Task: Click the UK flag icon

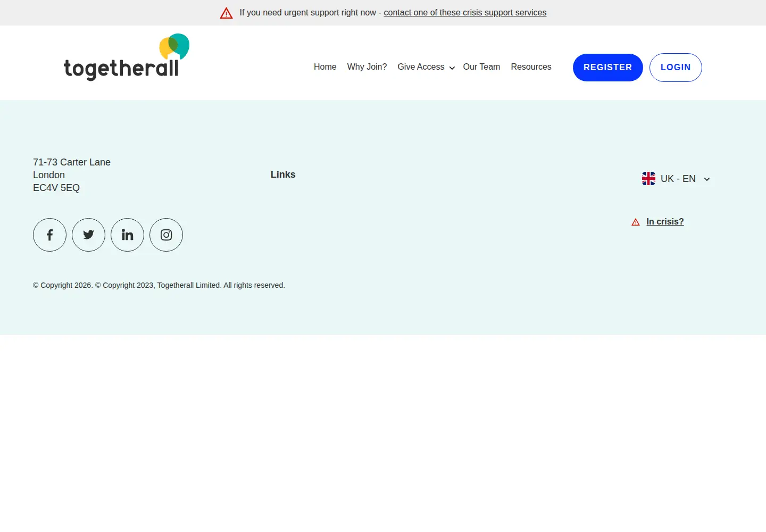Action: point(648,179)
